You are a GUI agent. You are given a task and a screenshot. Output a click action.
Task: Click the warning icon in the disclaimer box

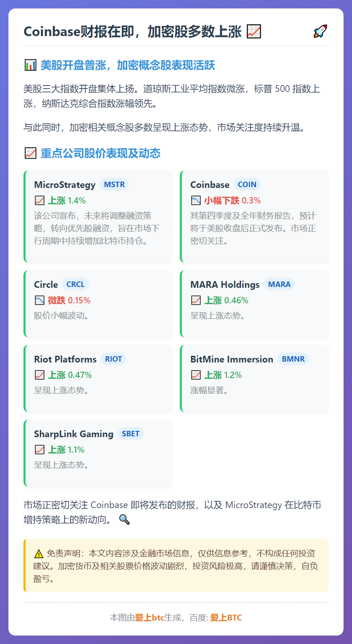click(39, 553)
